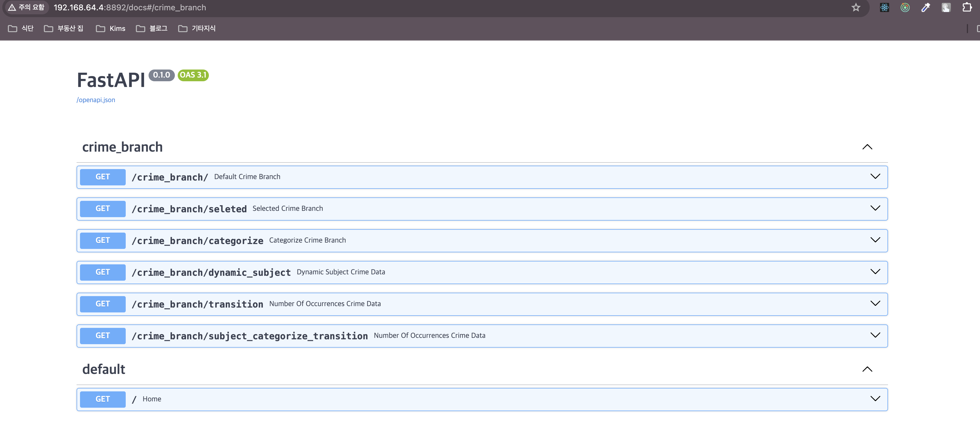The height and width of the screenshot is (428, 980).
Task: Click GET button for /crime_branch/categorize
Action: tap(103, 240)
